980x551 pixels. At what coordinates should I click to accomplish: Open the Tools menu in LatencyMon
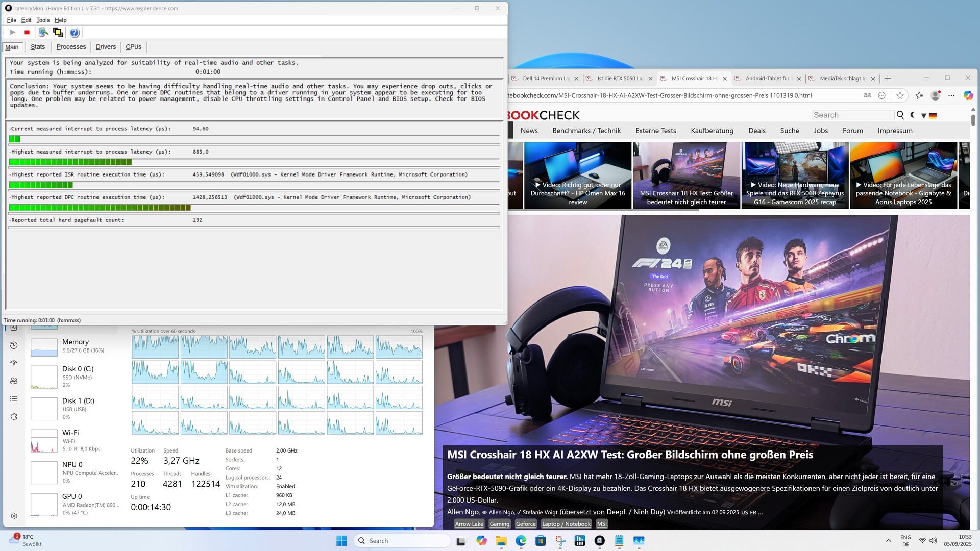(x=43, y=20)
